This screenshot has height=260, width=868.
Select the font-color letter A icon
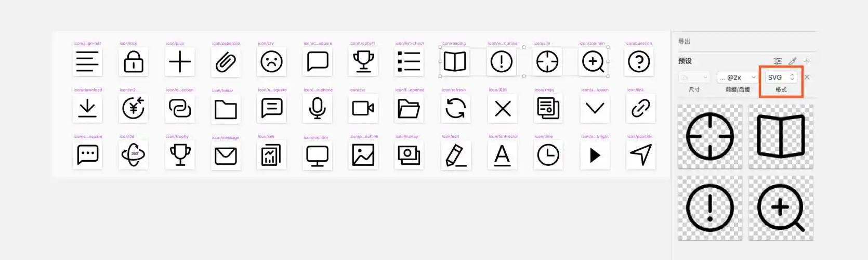pyautogui.click(x=502, y=155)
